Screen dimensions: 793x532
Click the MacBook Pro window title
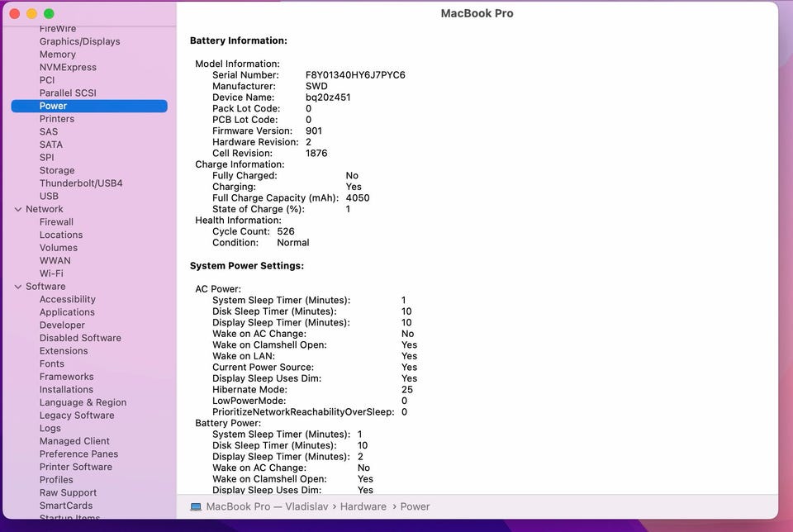tap(477, 13)
